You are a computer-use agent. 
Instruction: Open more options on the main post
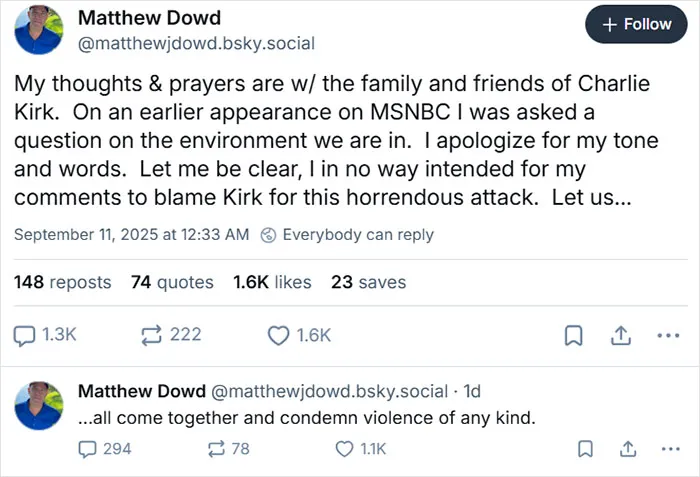pyautogui.click(x=668, y=335)
